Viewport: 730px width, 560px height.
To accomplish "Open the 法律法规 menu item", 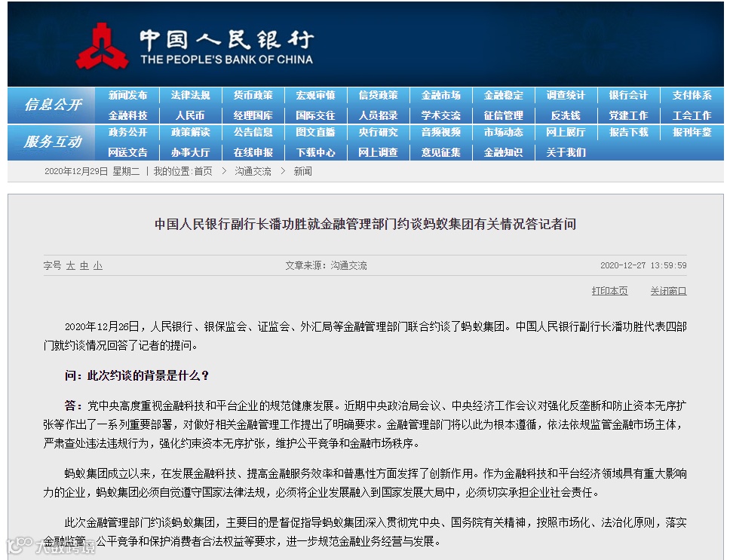I will tap(190, 96).
